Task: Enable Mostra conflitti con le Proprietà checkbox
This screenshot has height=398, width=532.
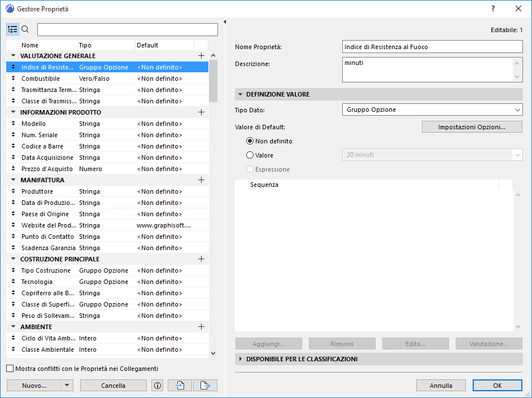Action: 10,369
